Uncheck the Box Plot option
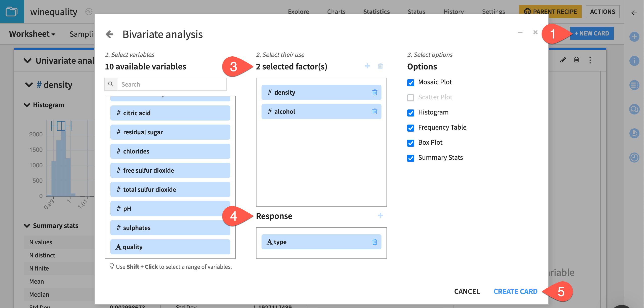644x308 pixels. click(x=410, y=143)
